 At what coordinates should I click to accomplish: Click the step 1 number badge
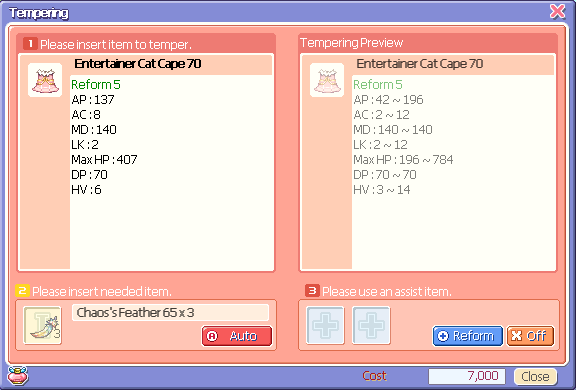[30, 44]
